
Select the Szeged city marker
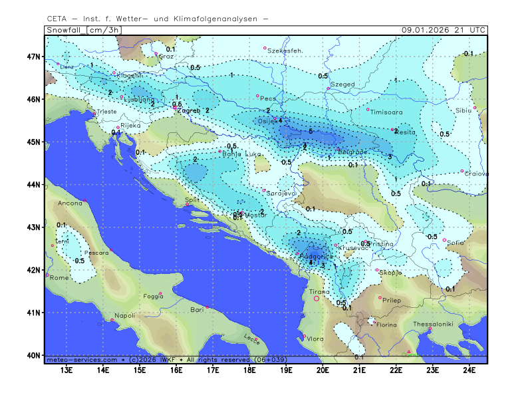(x=329, y=88)
